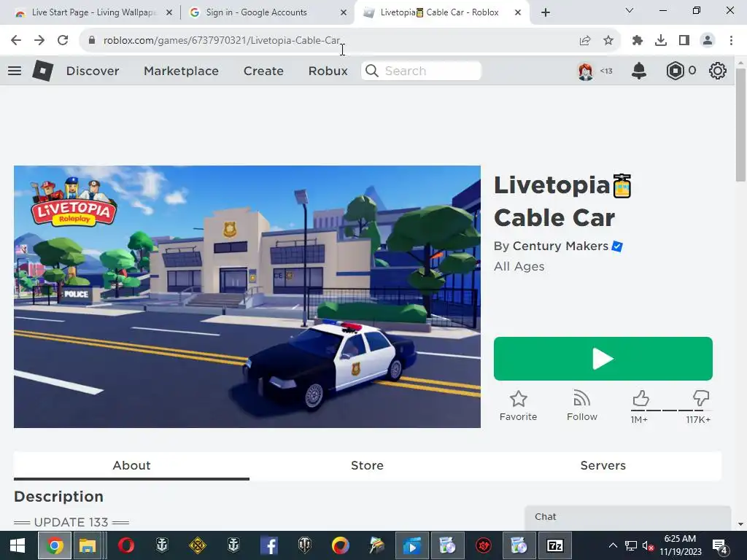The width and height of the screenshot is (747, 560).
Task: Open the Windows notification center
Action: [x=720, y=545]
